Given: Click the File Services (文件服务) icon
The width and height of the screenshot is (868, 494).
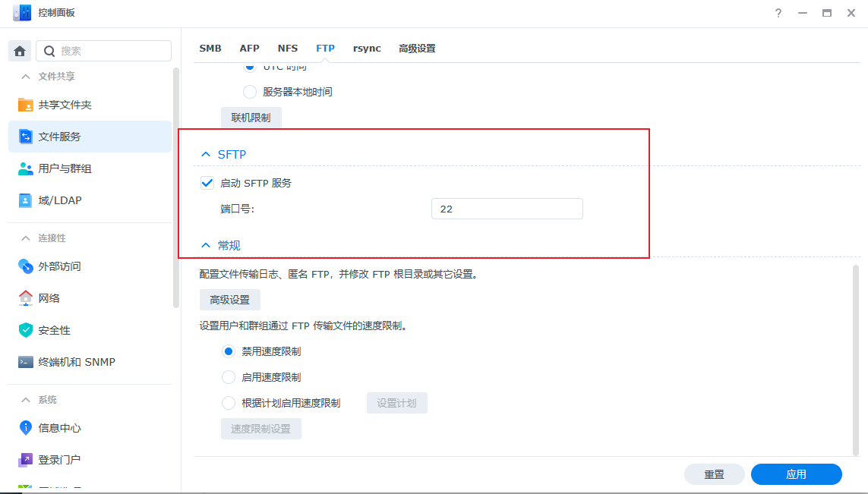Looking at the screenshot, I should 26,137.
